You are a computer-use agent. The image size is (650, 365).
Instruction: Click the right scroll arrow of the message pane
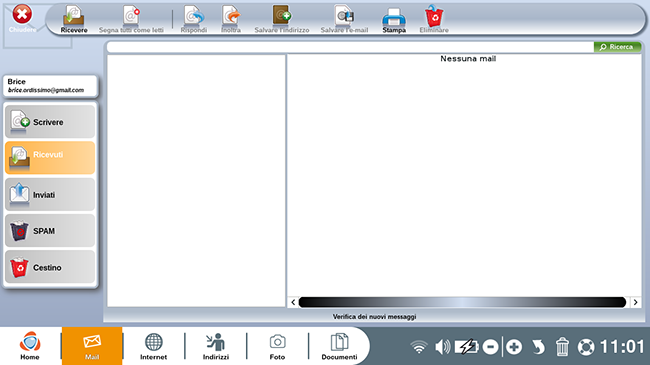635,302
